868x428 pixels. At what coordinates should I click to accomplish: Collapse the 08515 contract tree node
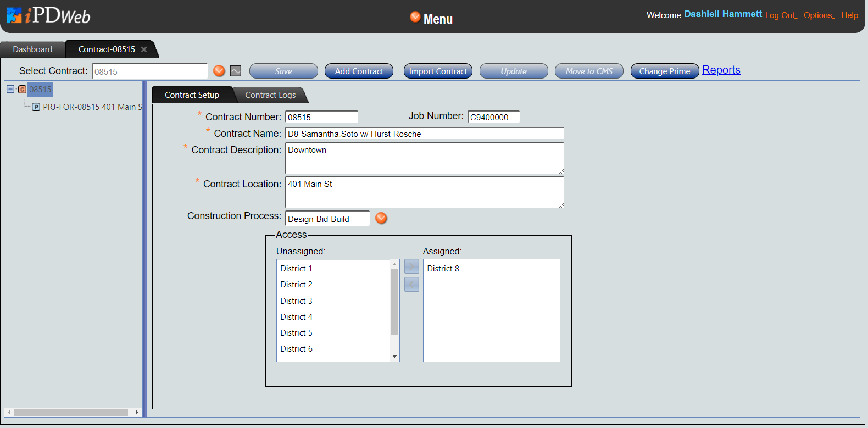coord(10,89)
